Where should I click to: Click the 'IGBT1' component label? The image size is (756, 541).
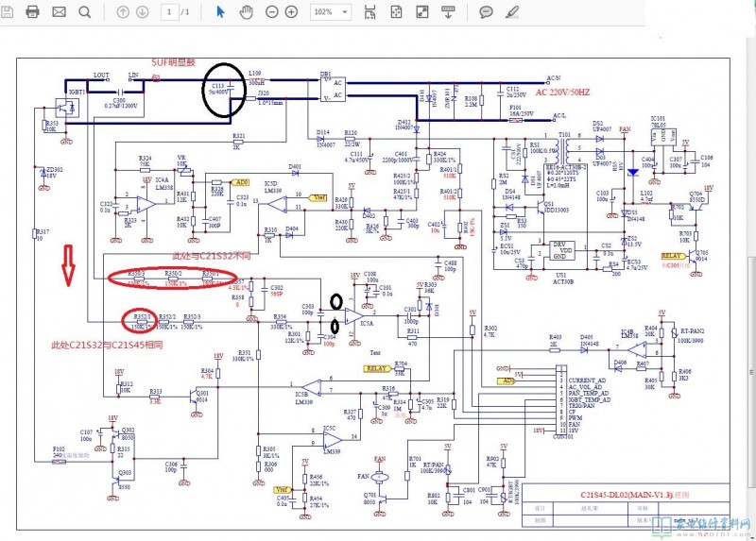pos(77,91)
